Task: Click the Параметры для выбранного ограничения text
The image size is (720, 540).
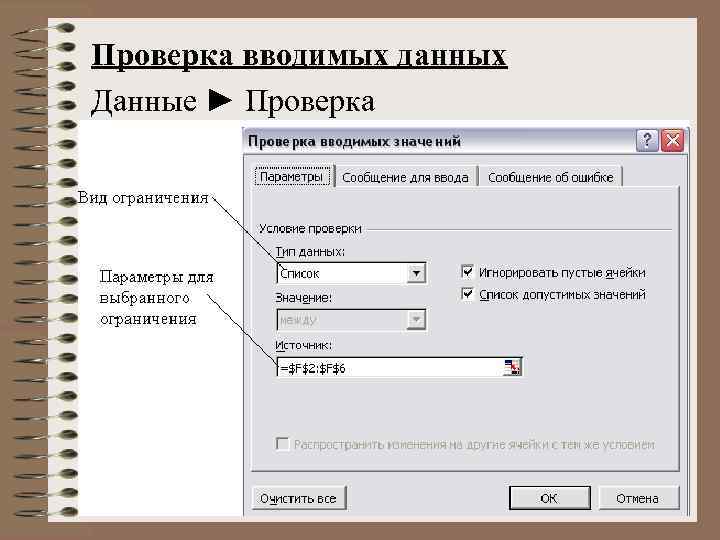Action: pos(157,298)
